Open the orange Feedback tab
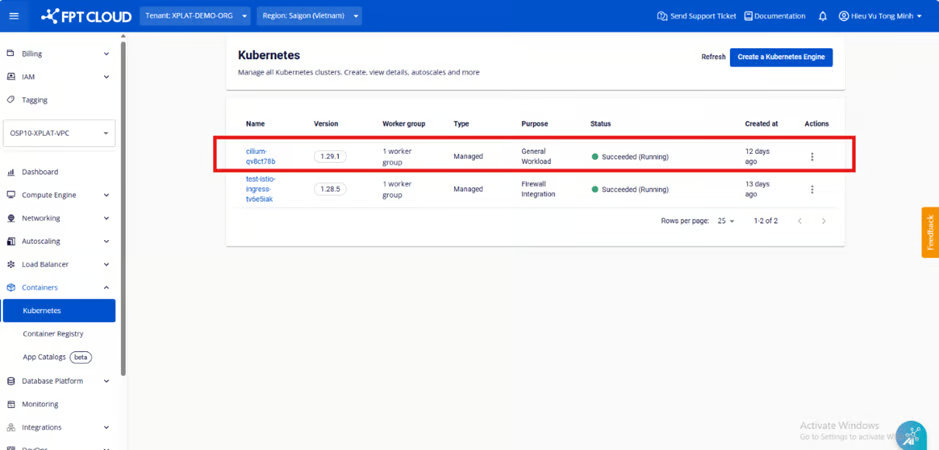The height and width of the screenshot is (450, 939). click(x=930, y=232)
